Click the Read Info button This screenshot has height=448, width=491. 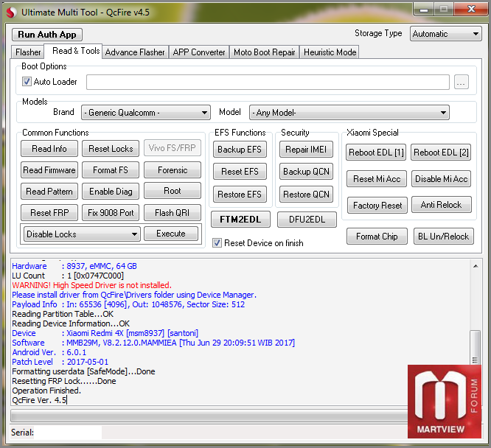pyautogui.click(x=49, y=148)
